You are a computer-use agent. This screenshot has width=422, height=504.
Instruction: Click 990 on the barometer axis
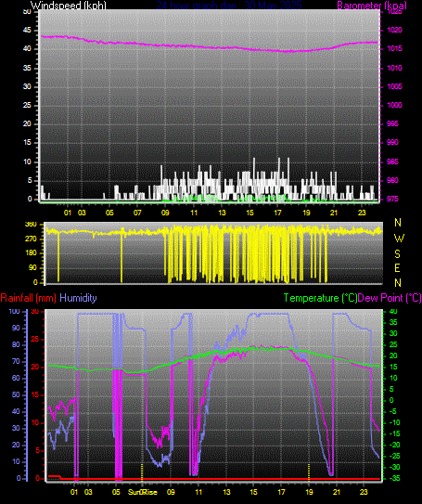pos(392,142)
